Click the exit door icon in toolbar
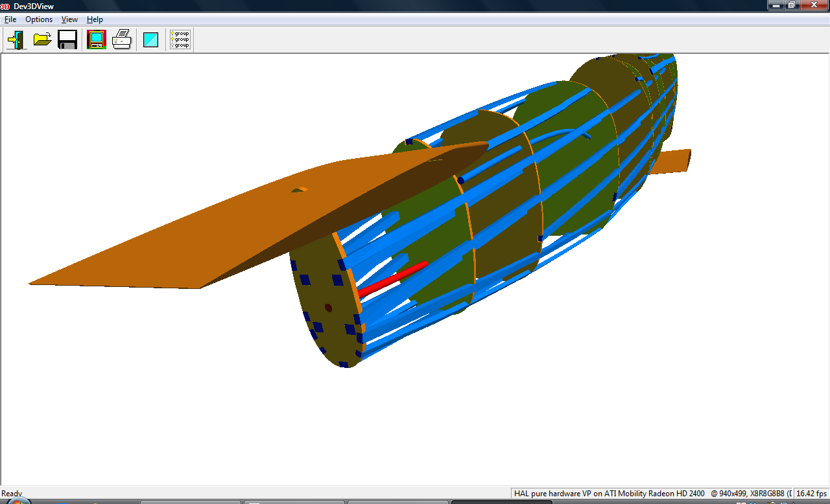Viewport: 830px width, 504px height. 16,40
